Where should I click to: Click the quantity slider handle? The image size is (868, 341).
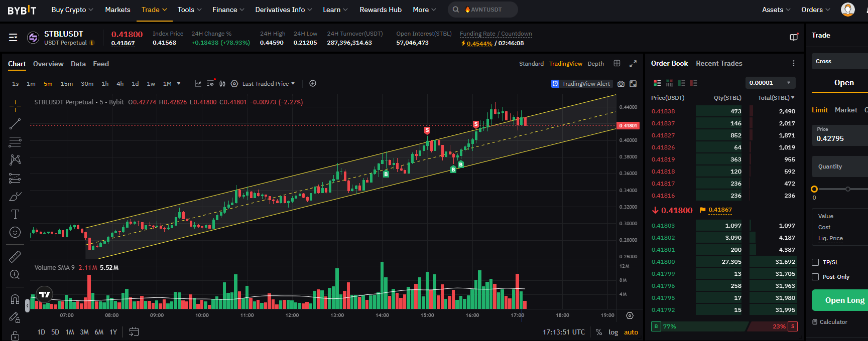(814, 189)
